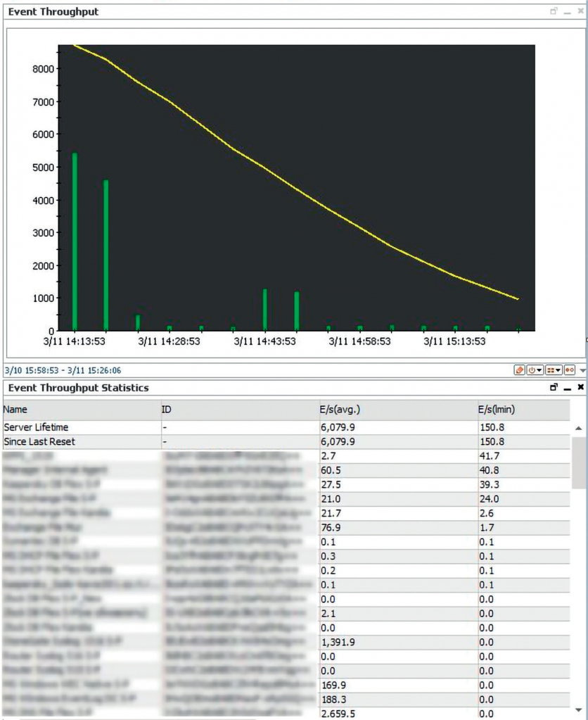The height and width of the screenshot is (720, 588).
Task: Sort by the Name column header
Action: point(82,410)
